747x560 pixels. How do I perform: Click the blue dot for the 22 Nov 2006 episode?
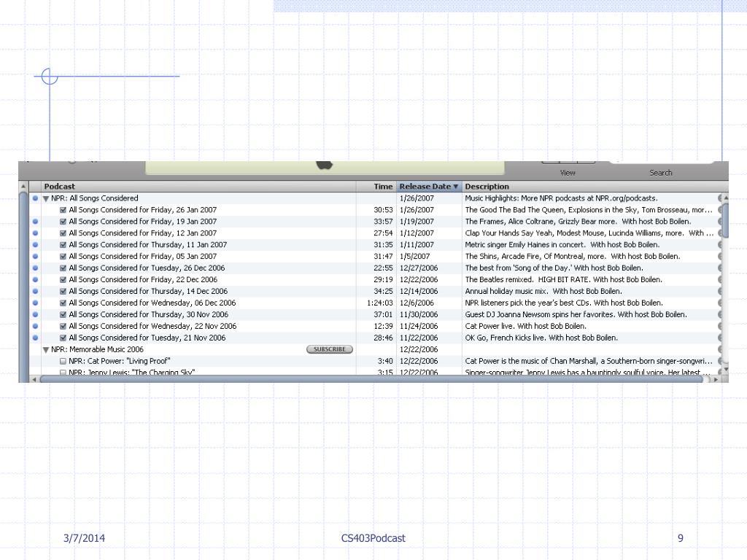pyautogui.click(x=35, y=326)
